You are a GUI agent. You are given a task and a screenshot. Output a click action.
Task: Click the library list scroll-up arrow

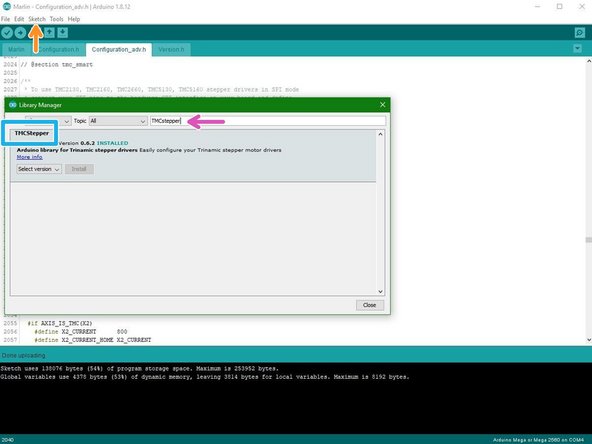(380, 134)
